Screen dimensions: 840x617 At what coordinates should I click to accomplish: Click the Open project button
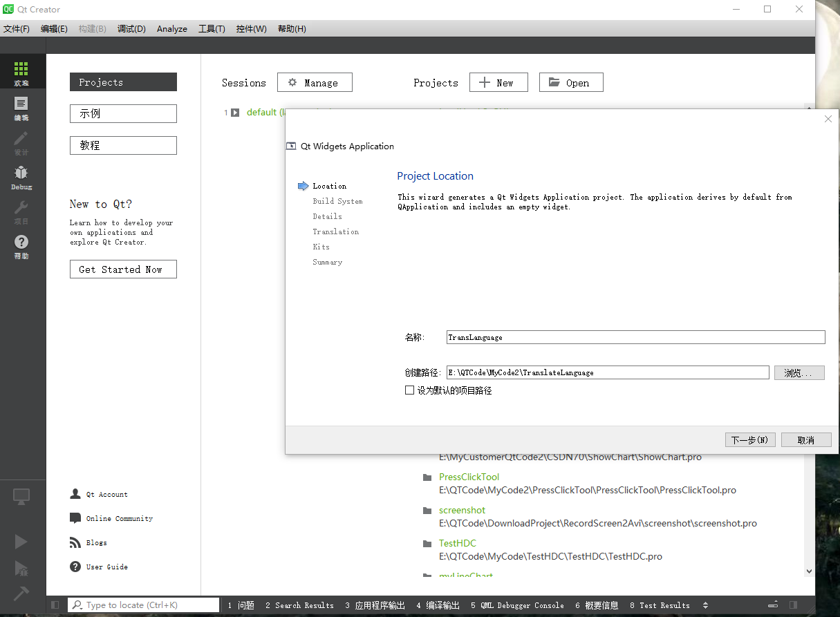click(x=571, y=82)
